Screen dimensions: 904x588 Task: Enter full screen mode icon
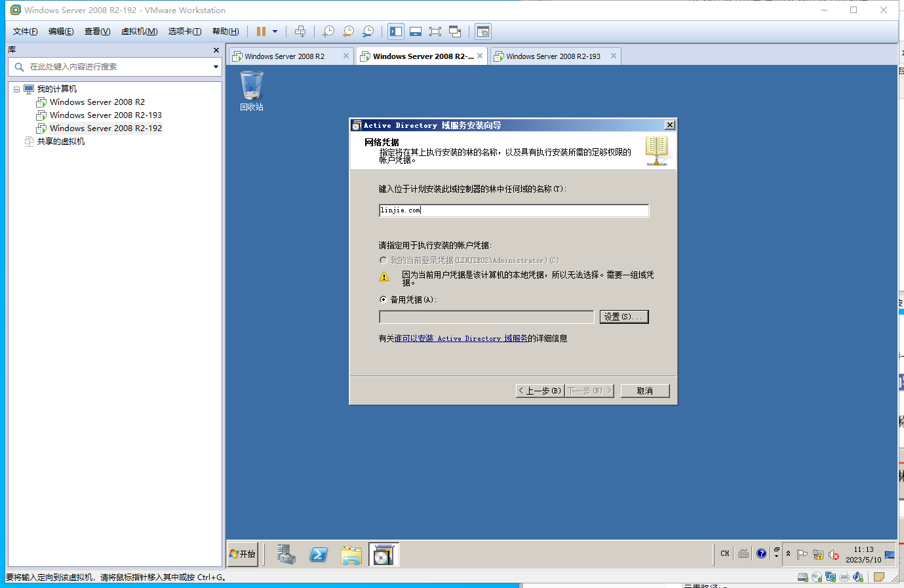coord(435,31)
